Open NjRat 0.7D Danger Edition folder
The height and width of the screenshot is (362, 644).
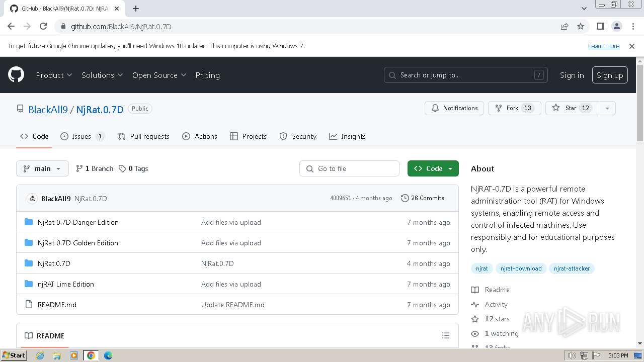click(78, 222)
